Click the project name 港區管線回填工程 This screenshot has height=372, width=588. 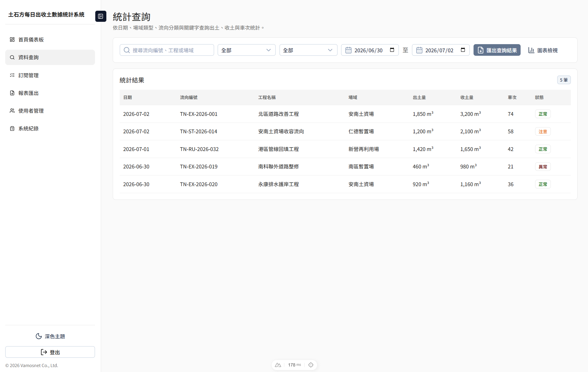coord(279,149)
